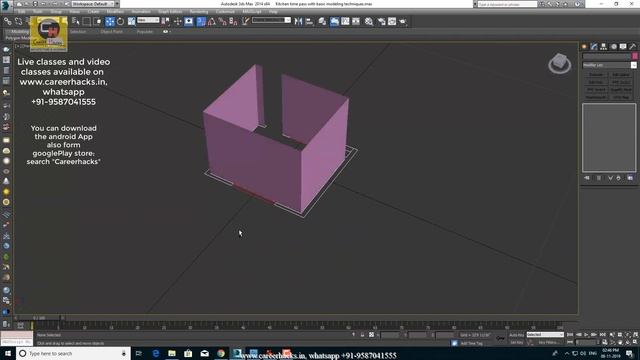640x360 pixels.
Task: Switch to the Modify command panel
Action: tap(594, 47)
